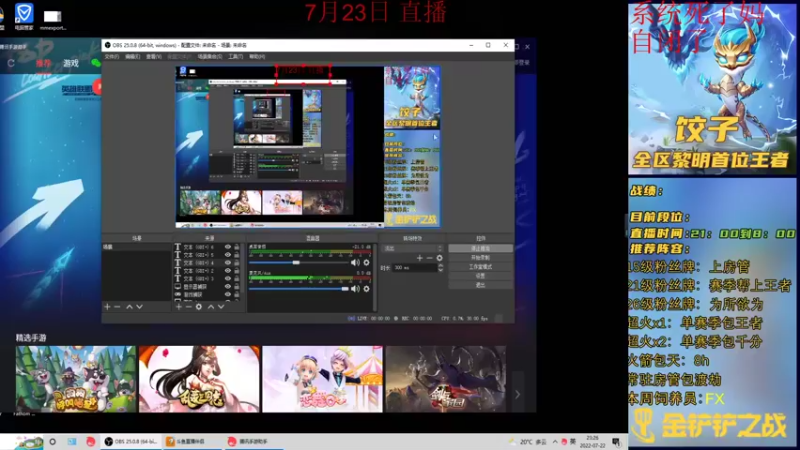Image resolution: width=800 pixels, height=450 pixels.
Task: Open the 查看(V) menu in OBS
Action: (x=154, y=57)
